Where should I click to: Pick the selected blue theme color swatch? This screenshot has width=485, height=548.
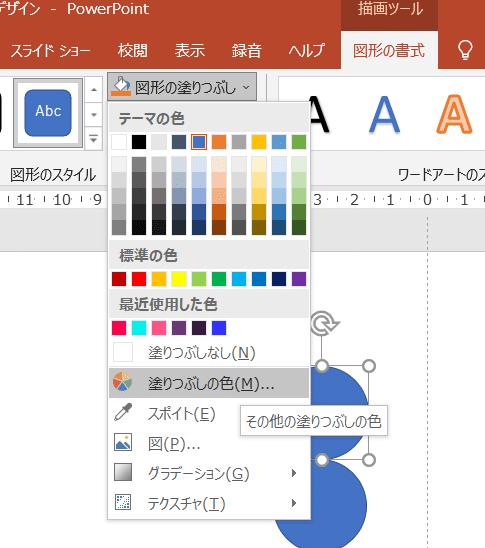tap(199, 142)
